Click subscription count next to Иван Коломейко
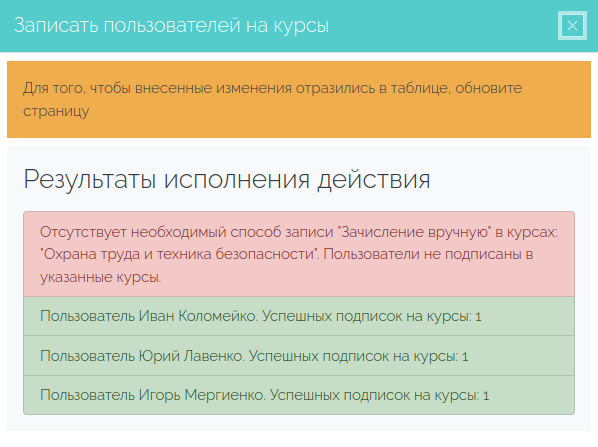The image size is (598, 447). [x=478, y=317]
